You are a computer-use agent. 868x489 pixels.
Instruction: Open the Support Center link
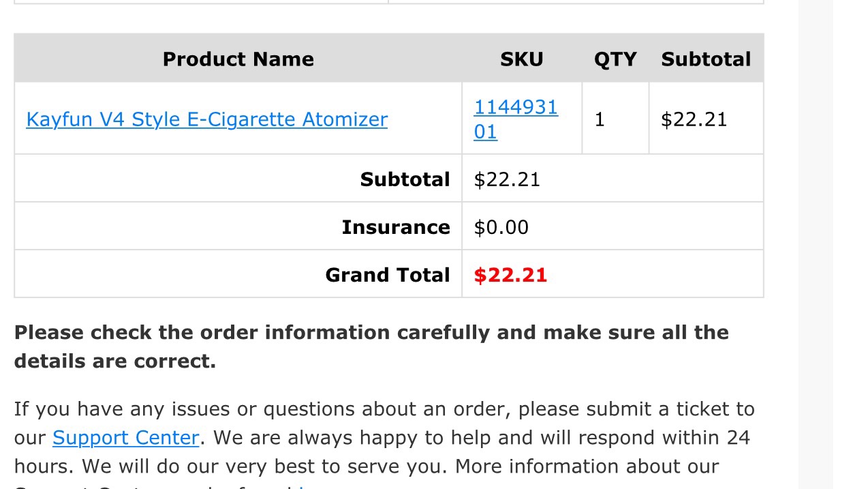click(x=125, y=437)
